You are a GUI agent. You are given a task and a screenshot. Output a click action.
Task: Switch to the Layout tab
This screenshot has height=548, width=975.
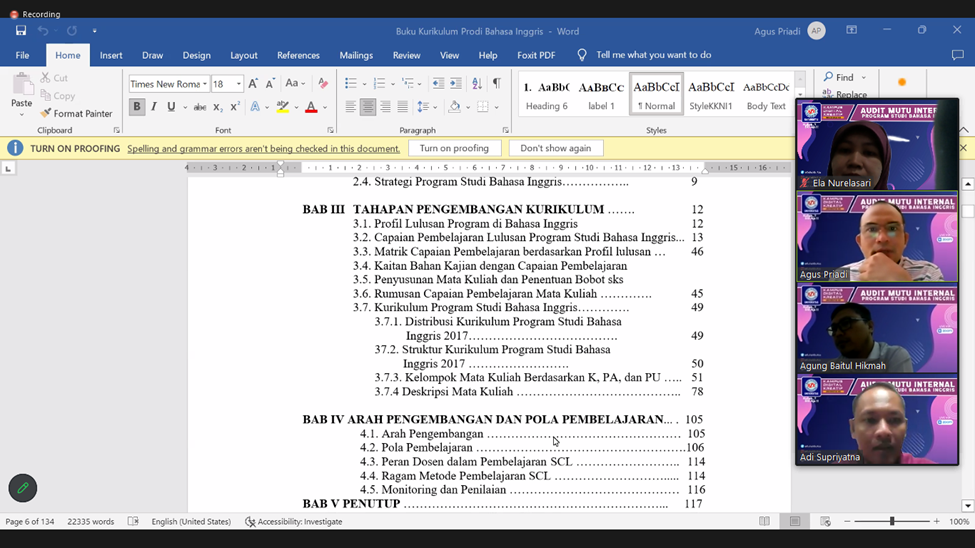click(x=244, y=55)
